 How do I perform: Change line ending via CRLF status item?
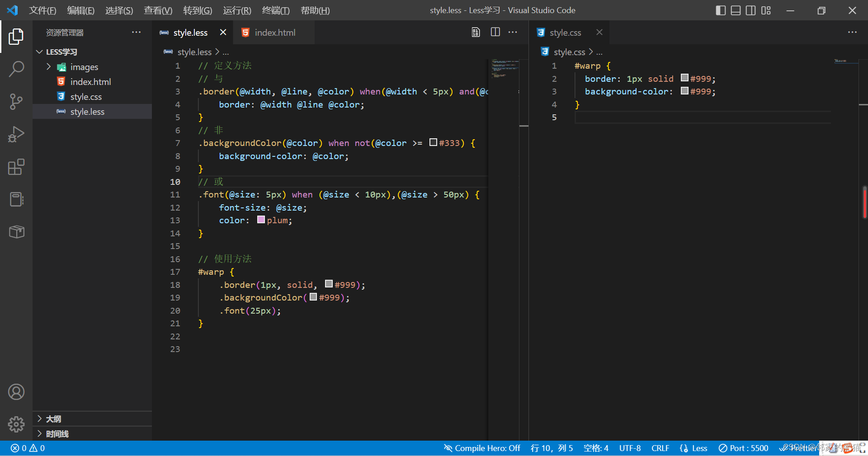[x=660, y=448]
